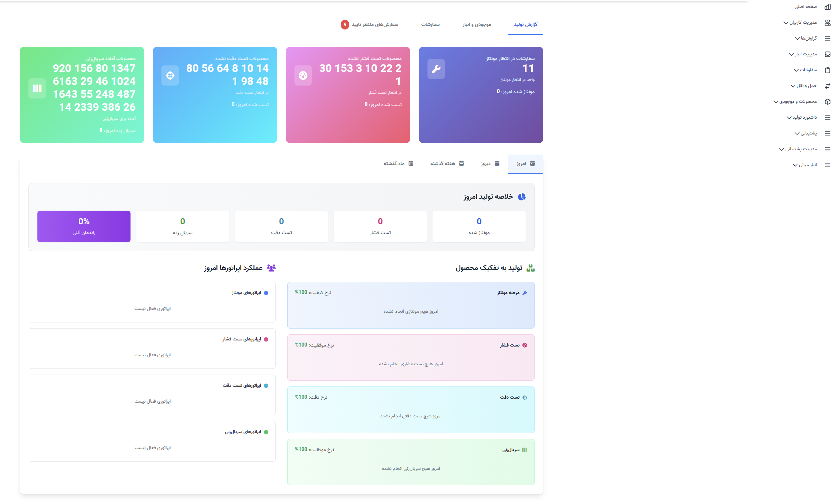Image resolution: width=837 pixels, height=504 pixels.
Task: Click the wrench icon on montage orders card
Action: [436, 69]
